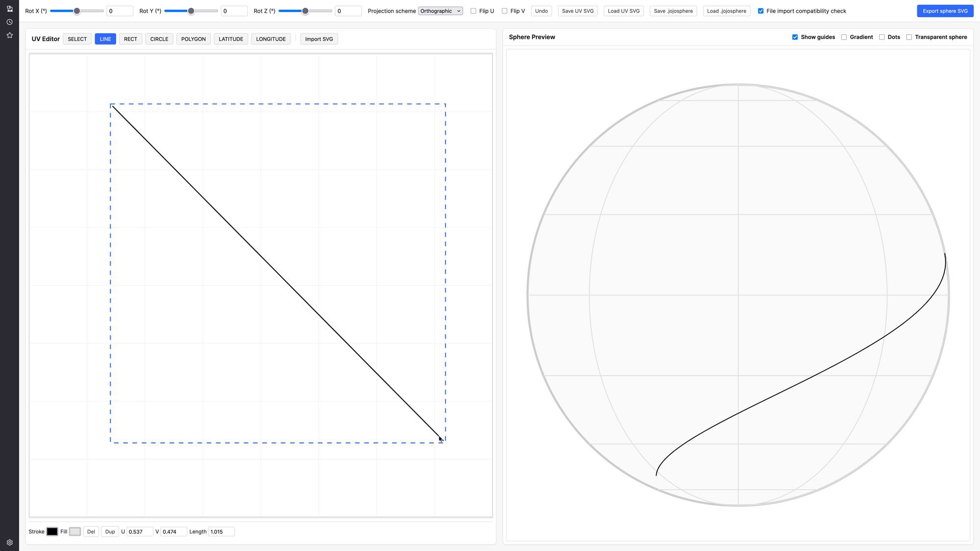This screenshot has width=980, height=551.
Task: Click the V coordinate field
Action: click(x=174, y=531)
